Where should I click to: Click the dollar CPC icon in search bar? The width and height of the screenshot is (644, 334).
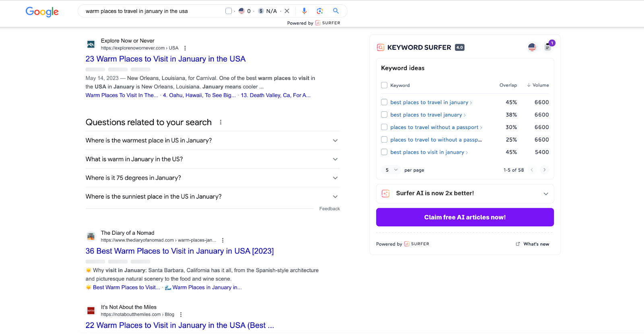pos(261,11)
